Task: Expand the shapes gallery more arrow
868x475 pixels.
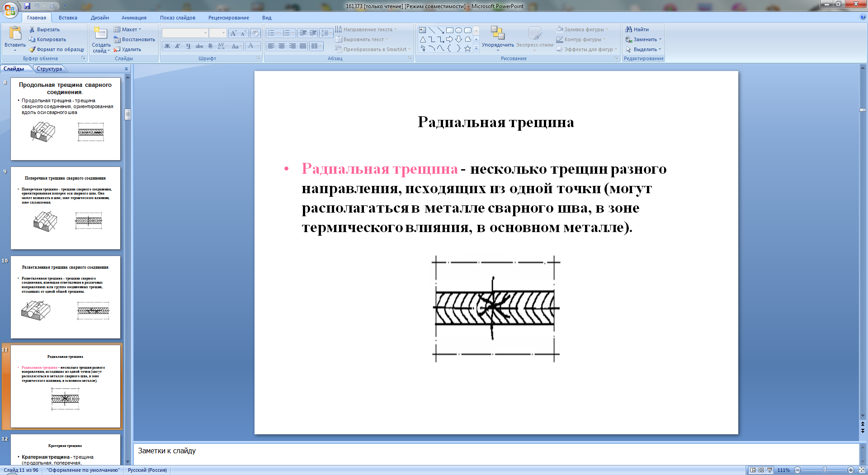Action: coord(476,48)
